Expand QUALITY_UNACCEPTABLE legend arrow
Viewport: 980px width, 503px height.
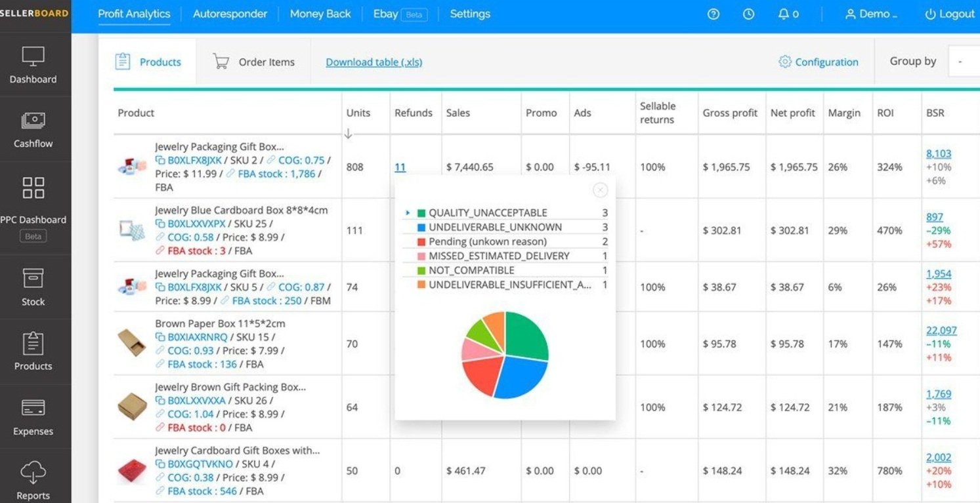(408, 212)
